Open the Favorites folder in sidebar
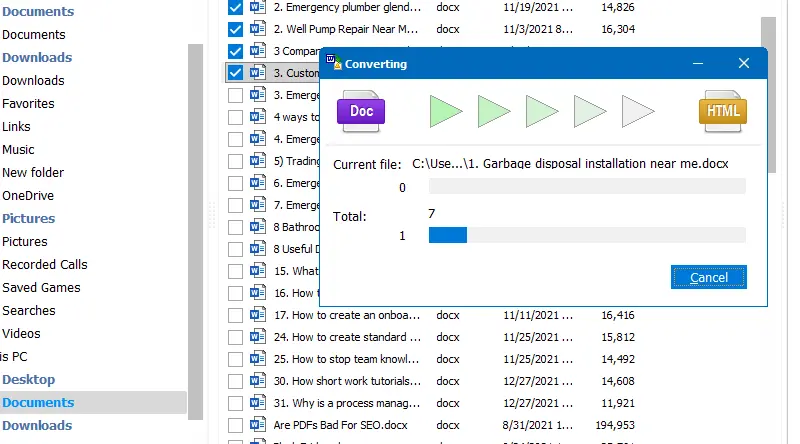The height and width of the screenshot is (444, 800). click(28, 103)
